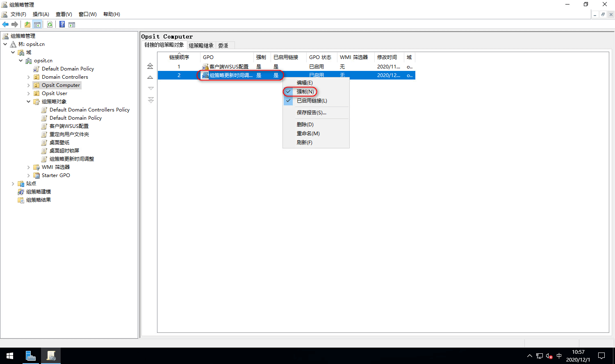Screen dimensions: 615x364
Task: Click the back navigation arrow in the toolbar
Action: pos(5,24)
